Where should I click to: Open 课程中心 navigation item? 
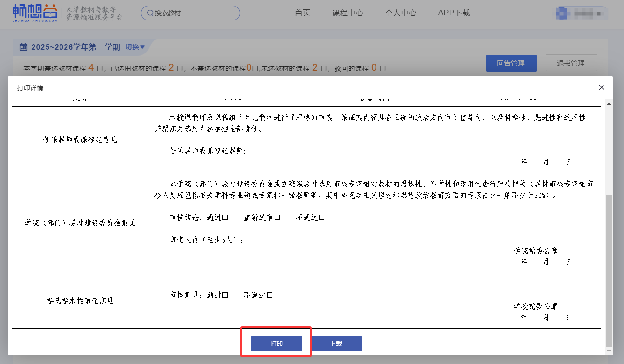[x=348, y=13]
